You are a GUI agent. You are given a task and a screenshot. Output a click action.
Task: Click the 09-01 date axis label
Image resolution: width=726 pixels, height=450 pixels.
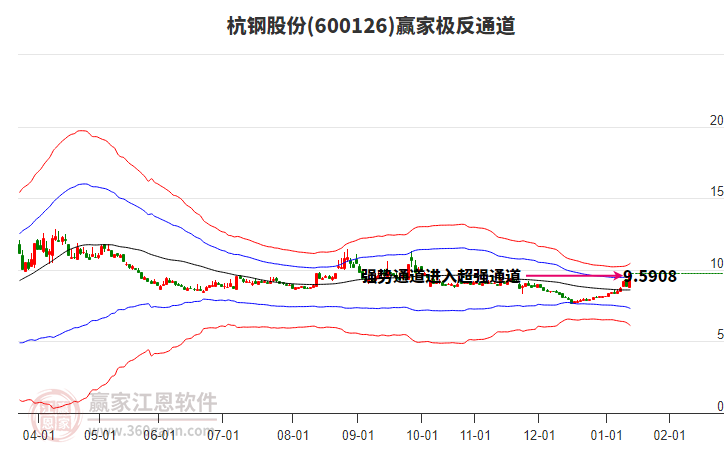pos(358,435)
